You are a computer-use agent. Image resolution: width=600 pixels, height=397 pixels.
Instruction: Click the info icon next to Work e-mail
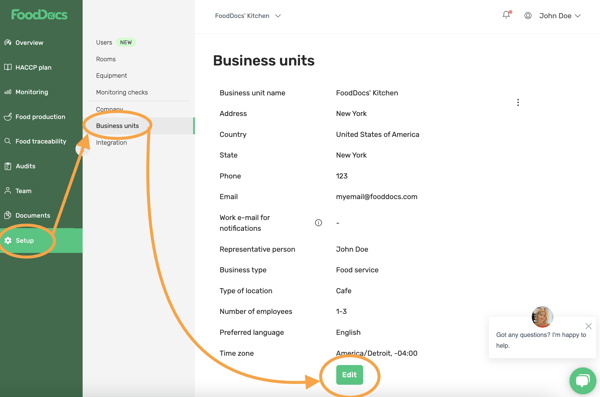(x=318, y=223)
